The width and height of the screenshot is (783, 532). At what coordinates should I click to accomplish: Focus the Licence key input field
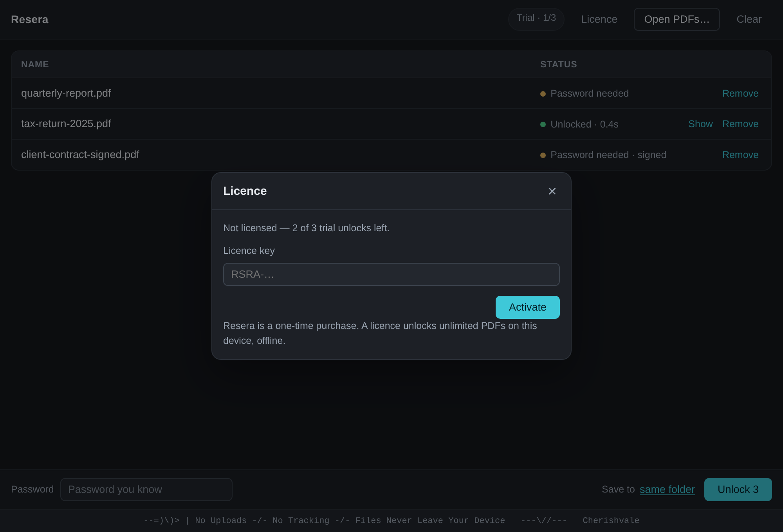coord(391,274)
